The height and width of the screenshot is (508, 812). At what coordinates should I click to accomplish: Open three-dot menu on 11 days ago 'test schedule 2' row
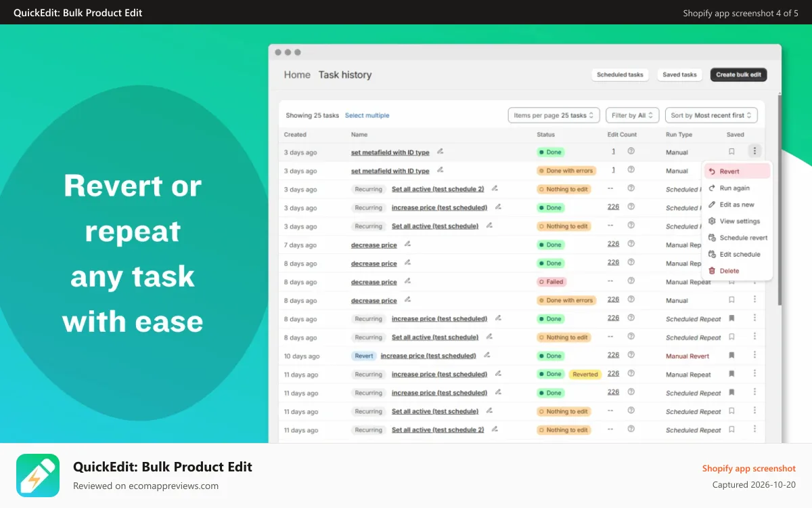(x=754, y=429)
